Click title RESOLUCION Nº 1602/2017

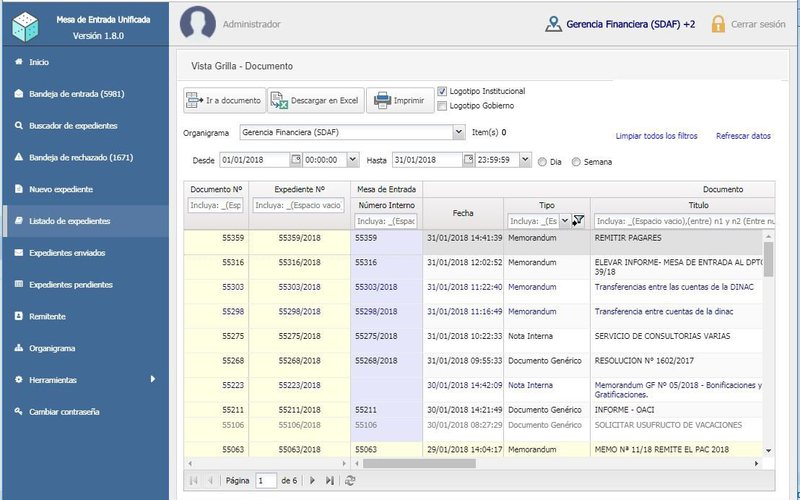[x=644, y=360]
